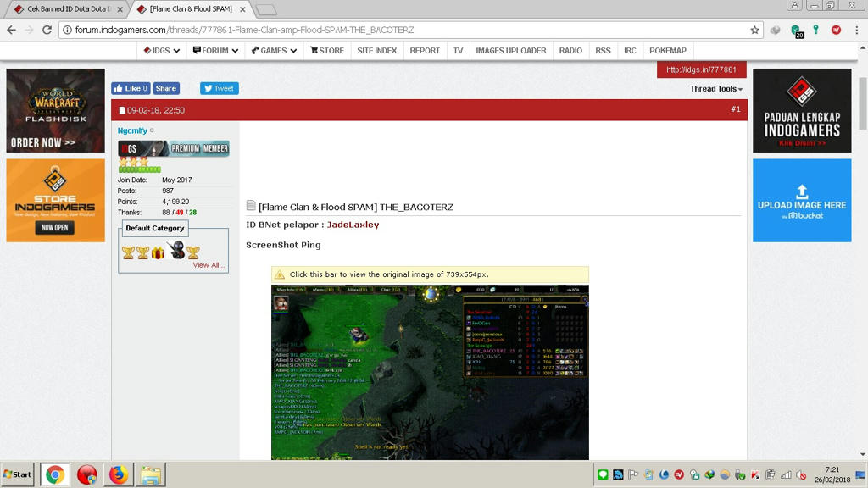Open Firefox from the taskbar
Viewport: 868px width, 488px height.
[x=118, y=474]
